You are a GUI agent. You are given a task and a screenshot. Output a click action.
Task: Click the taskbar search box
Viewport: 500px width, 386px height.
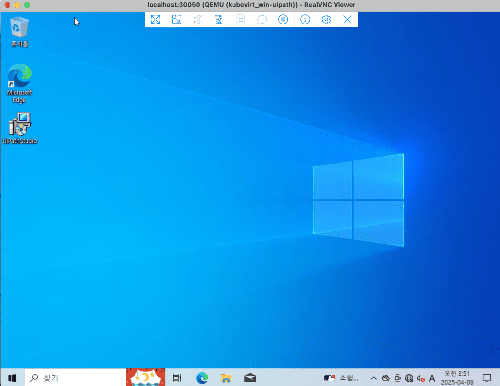point(75,378)
